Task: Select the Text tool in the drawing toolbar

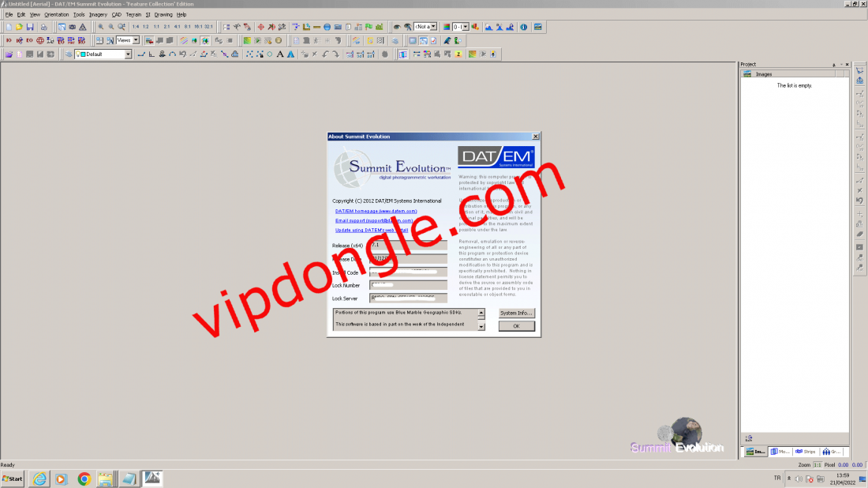Action: click(x=280, y=54)
